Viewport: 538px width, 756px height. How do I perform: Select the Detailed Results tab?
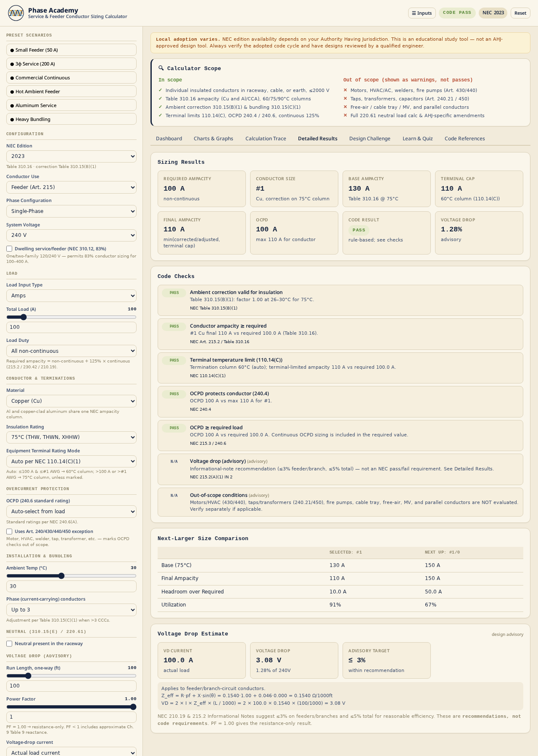[x=318, y=139]
